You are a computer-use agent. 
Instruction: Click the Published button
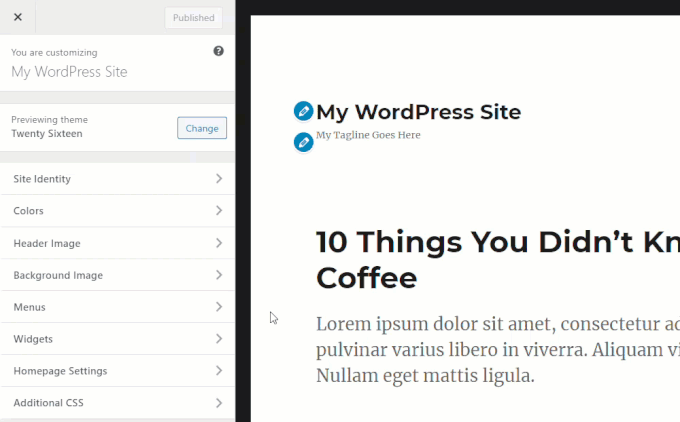click(193, 18)
